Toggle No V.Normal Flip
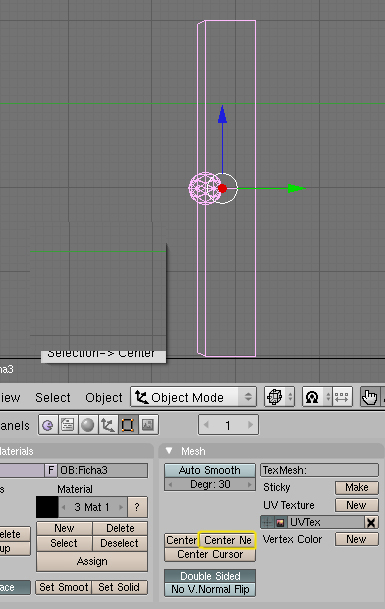Screen dimensions: 385x609 pyautogui.click(x=210, y=589)
